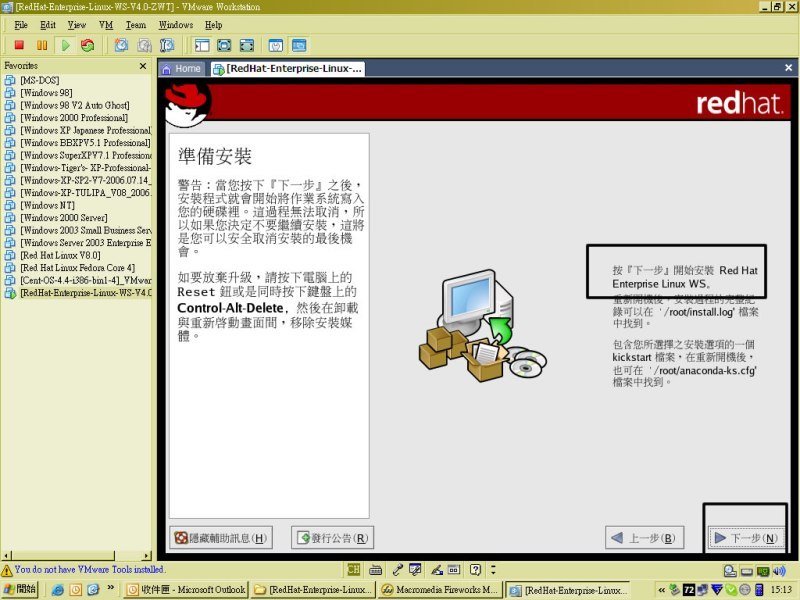The image size is (800, 600).
Task: Open the Edit menu
Action: pyautogui.click(x=47, y=25)
